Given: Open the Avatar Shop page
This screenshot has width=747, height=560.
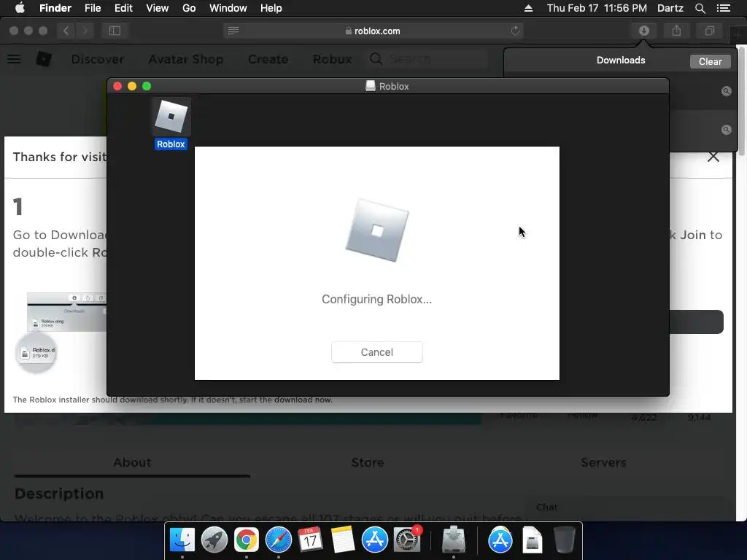Looking at the screenshot, I should click(x=186, y=59).
